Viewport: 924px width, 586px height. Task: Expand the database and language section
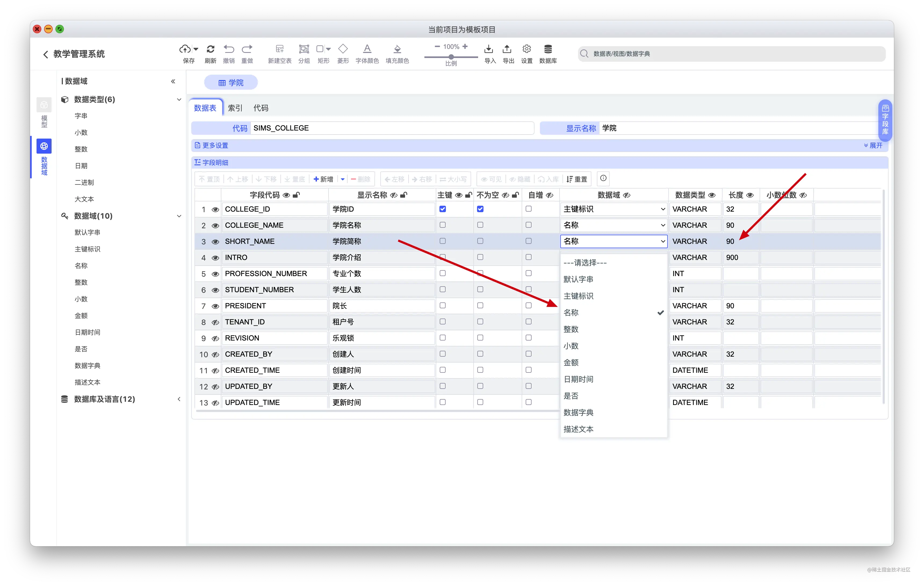click(x=179, y=399)
